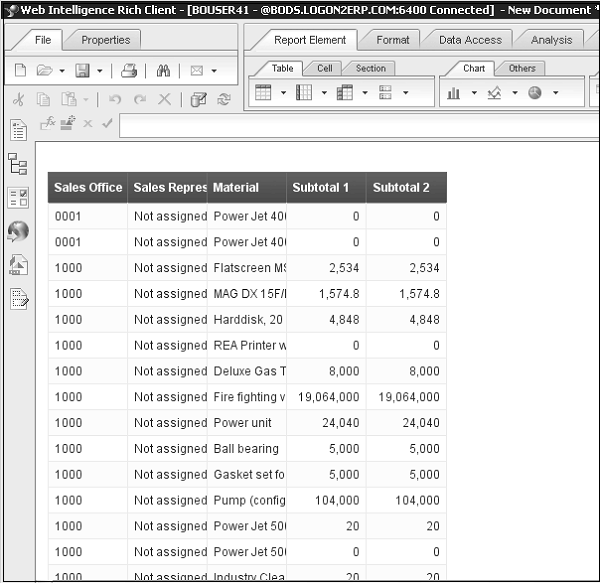Open the Formula Editor fx icon
Screen dimensions: 600x583
tap(46, 123)
